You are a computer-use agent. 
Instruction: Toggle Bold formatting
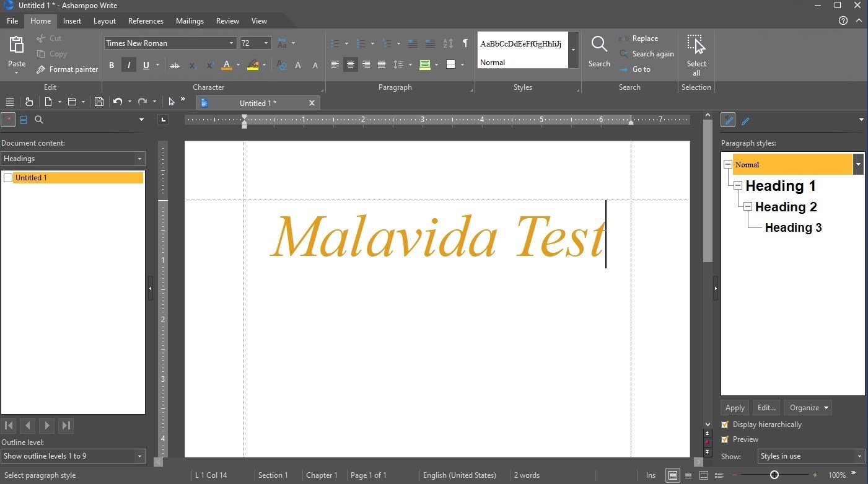(x=112, y=65)
